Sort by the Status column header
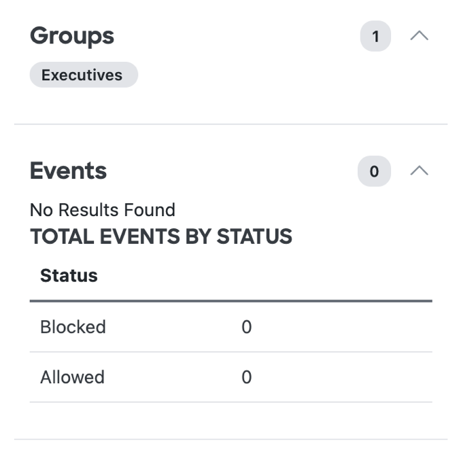This screenshot has height=458, width=476. [69, 275]
